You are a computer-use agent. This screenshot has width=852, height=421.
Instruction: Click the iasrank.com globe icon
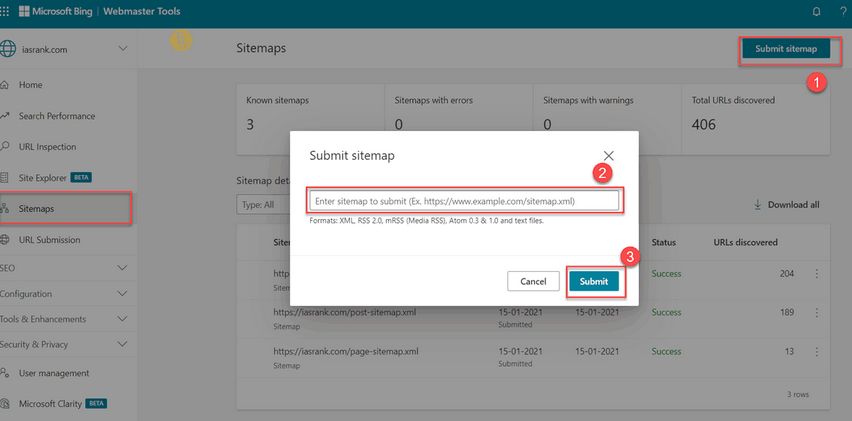pos(7,49)
